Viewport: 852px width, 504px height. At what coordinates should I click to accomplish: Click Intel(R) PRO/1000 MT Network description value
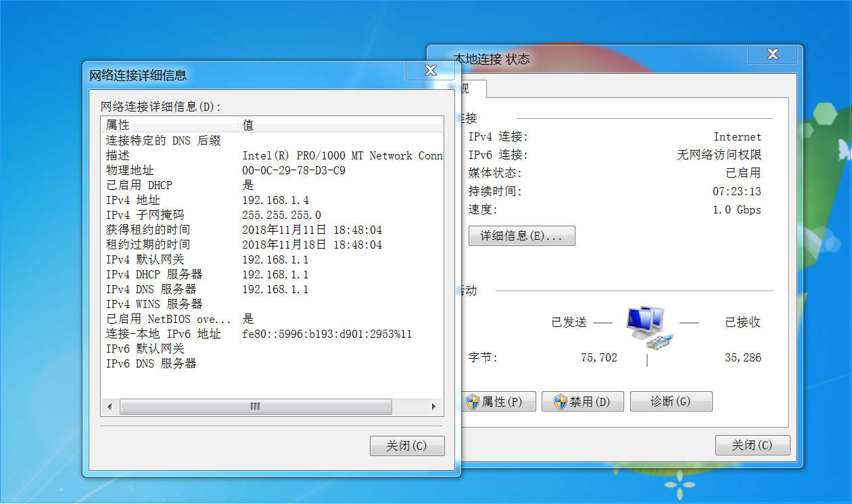[342, 155]
